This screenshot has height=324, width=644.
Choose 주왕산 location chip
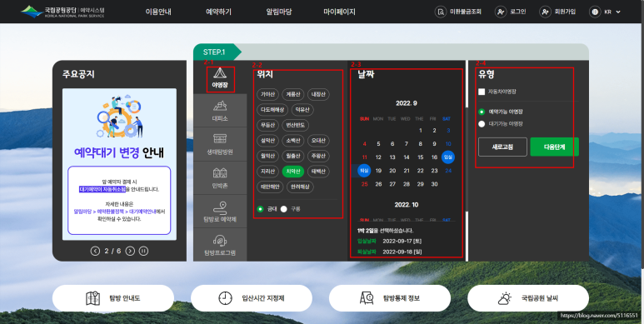(x=318, y=156)
